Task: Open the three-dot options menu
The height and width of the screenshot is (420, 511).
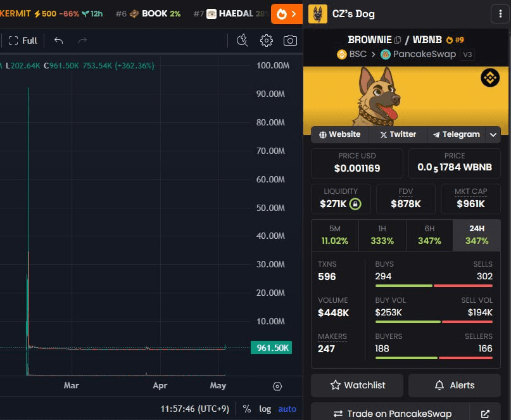Action: [x=500, y=14]
